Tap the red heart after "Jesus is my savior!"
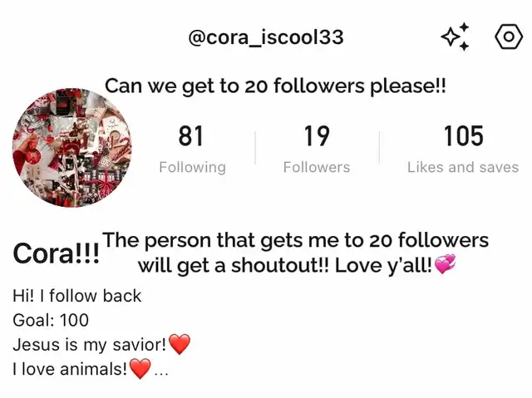 (x=180, y=344)
